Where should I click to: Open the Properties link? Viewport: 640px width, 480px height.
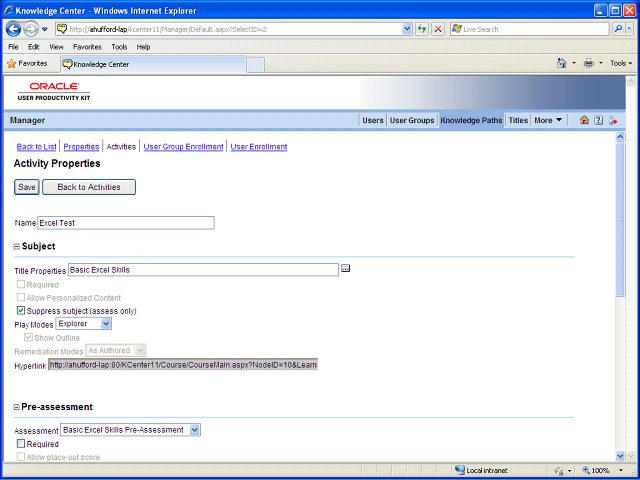(81, 147)
